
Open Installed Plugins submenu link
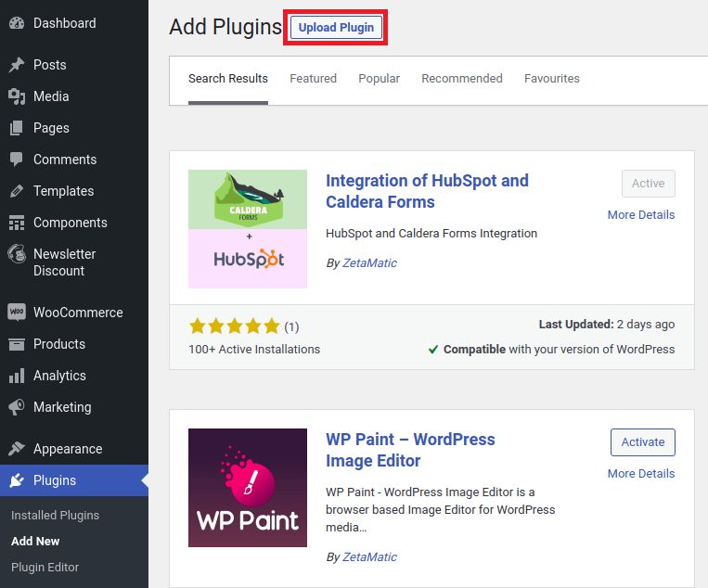55,516
